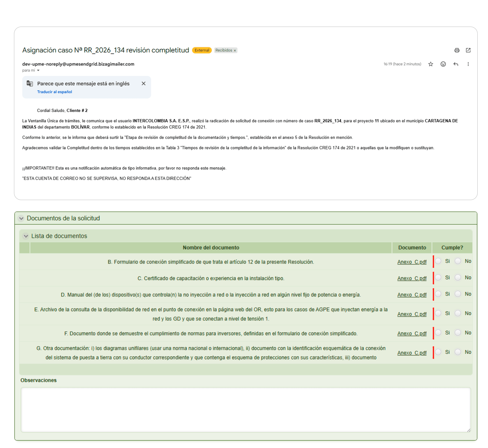This screenshot has height=448, width=488.
Task: Select Si for document B Formulario de conexión
Action: click(438, 261)
